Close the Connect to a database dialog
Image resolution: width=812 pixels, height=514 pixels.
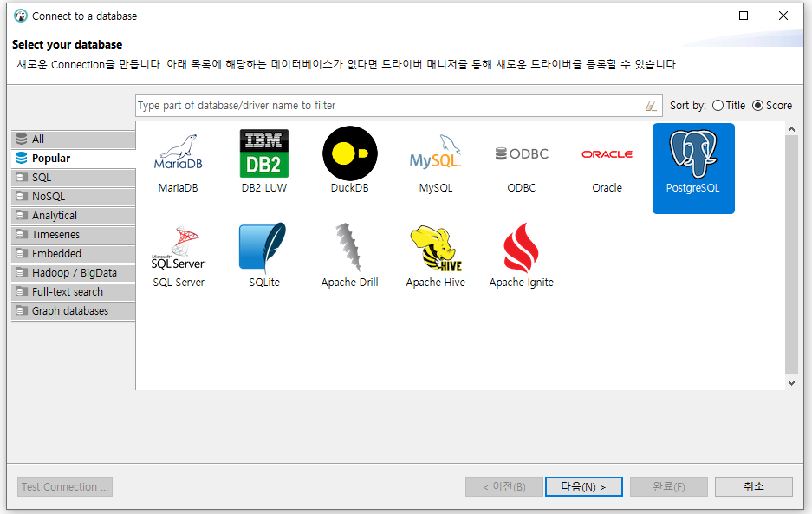783,16
